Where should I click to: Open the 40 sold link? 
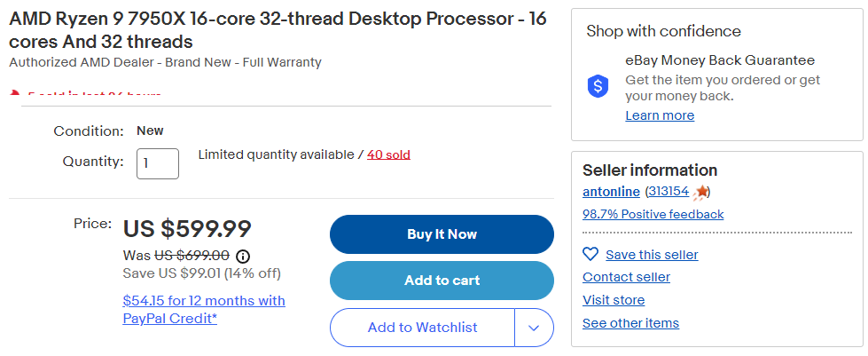pyautogui.click(x=388, y=154)
